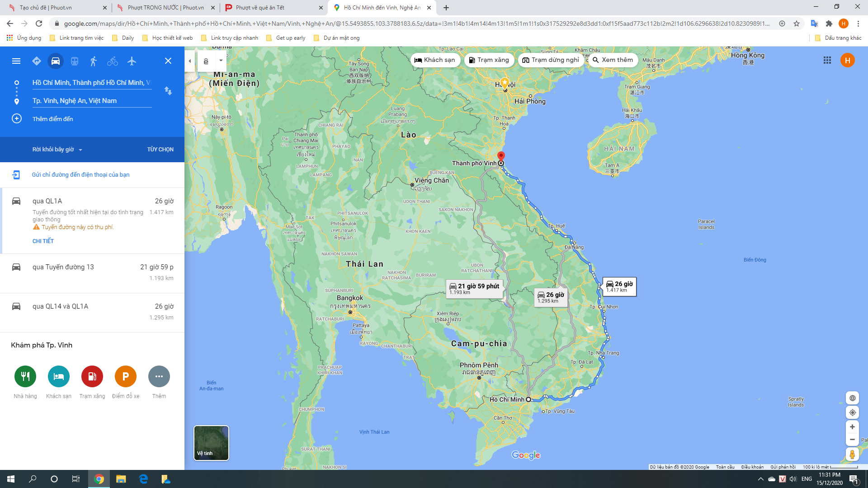Switch to Phượt về quê ăn Tết tab
This screenshot has width=868, height=488.
[x=274, y=8]
